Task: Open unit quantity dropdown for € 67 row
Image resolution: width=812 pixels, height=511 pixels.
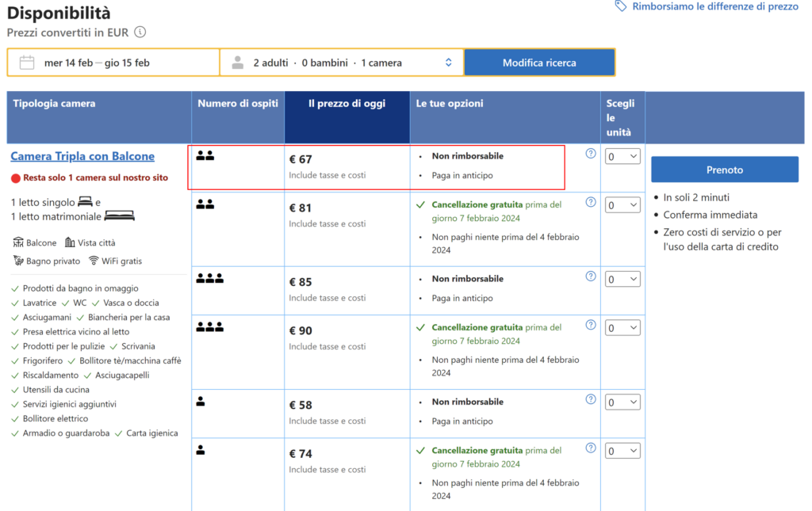Action: (x=622, y=157)
